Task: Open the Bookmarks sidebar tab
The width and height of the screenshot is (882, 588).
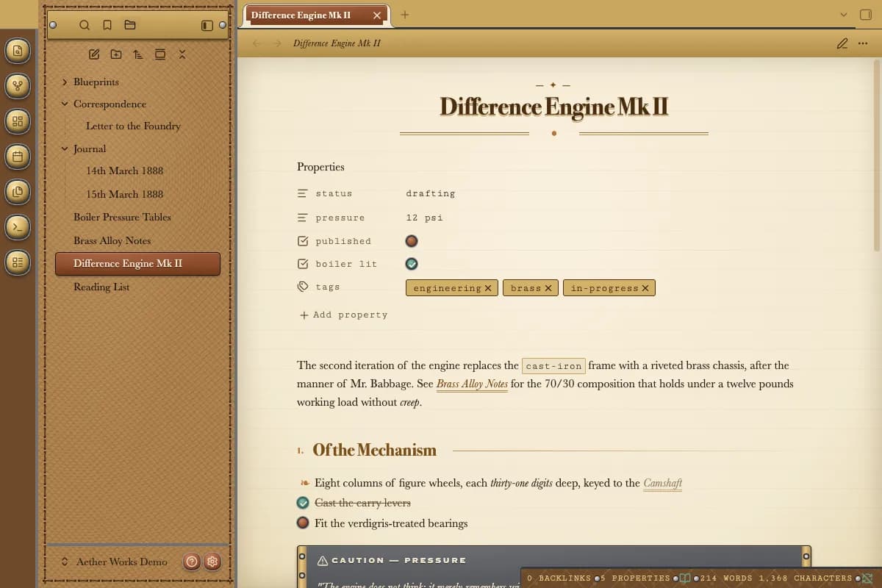Action: 107,25
